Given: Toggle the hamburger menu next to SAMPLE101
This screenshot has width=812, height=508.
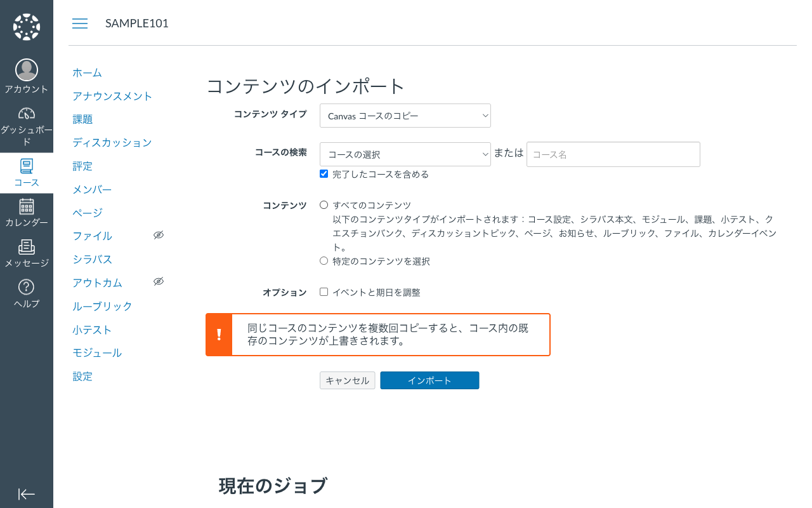Looking at the screenshot, I should [80, 23].
